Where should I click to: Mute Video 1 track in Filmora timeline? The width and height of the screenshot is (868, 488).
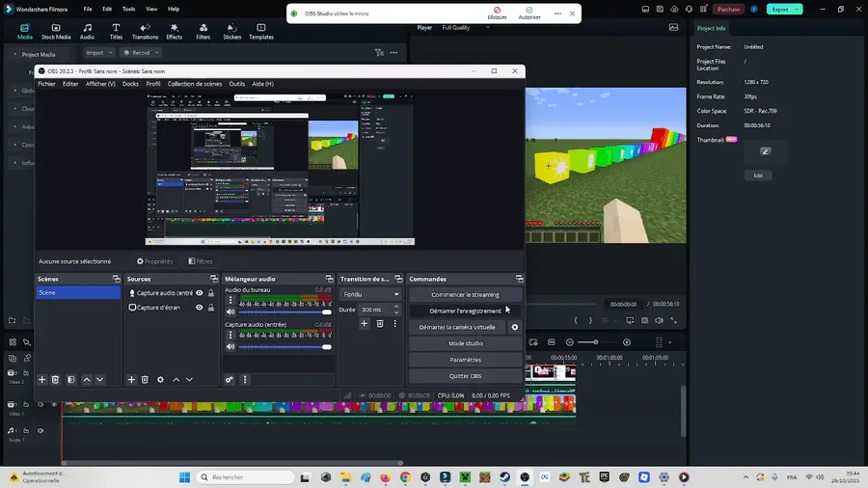pos(41,404)
